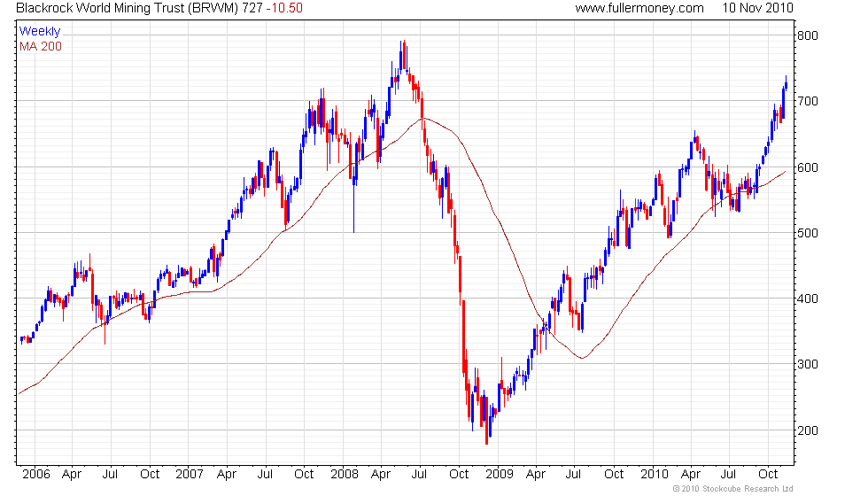Viewport: 868px width, 496px height.
Task: Click the price change value '-10.50'
Action: (x=284, y=8)
